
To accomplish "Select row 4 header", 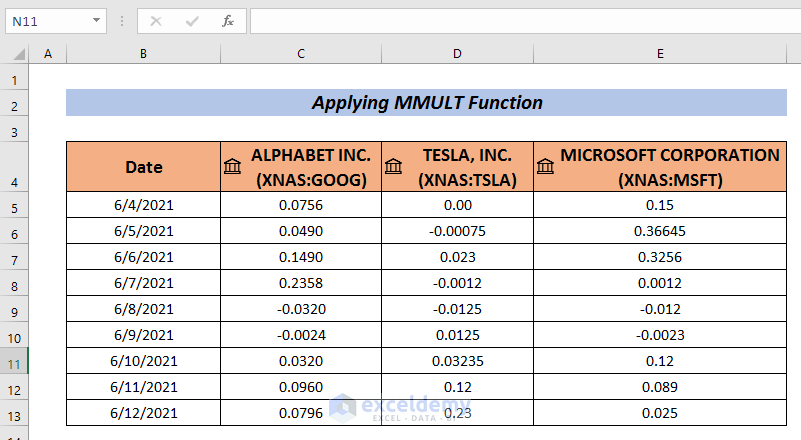I will click(14, 167).
